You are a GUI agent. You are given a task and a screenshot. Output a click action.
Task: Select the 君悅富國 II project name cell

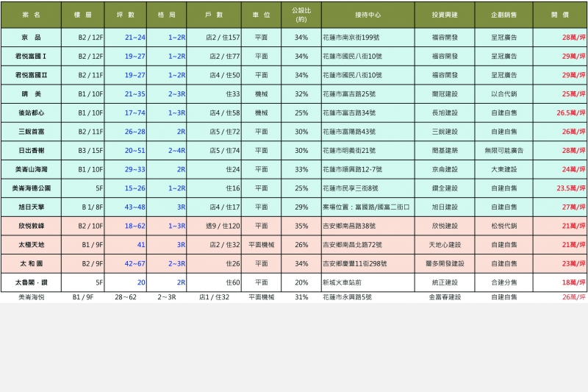point(31,75)
